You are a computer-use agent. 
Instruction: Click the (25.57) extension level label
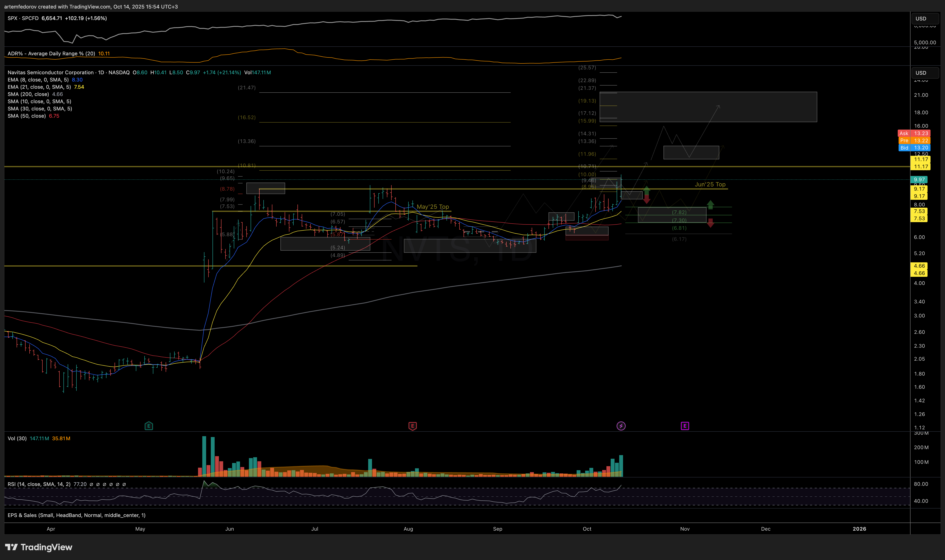(587, 67)
